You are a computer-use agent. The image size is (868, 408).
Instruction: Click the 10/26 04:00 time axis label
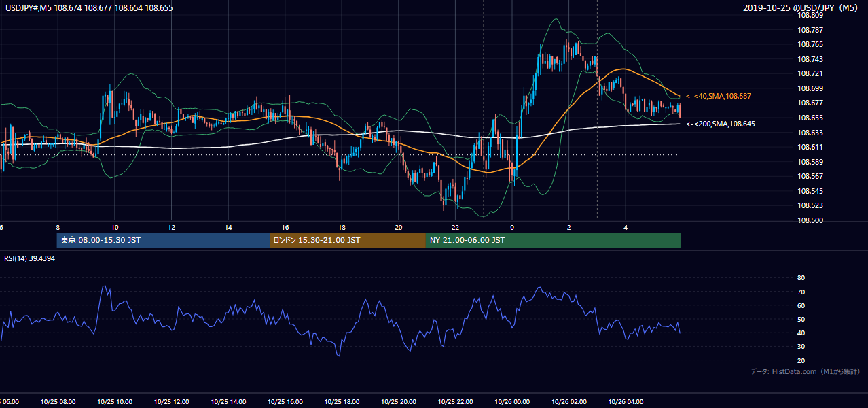point(626,402)
